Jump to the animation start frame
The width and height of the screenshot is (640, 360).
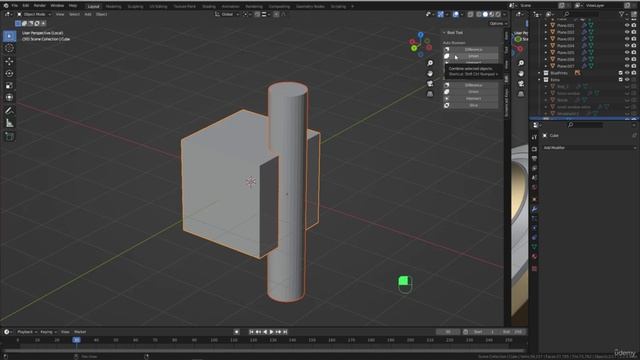click(x=251, y=332)
